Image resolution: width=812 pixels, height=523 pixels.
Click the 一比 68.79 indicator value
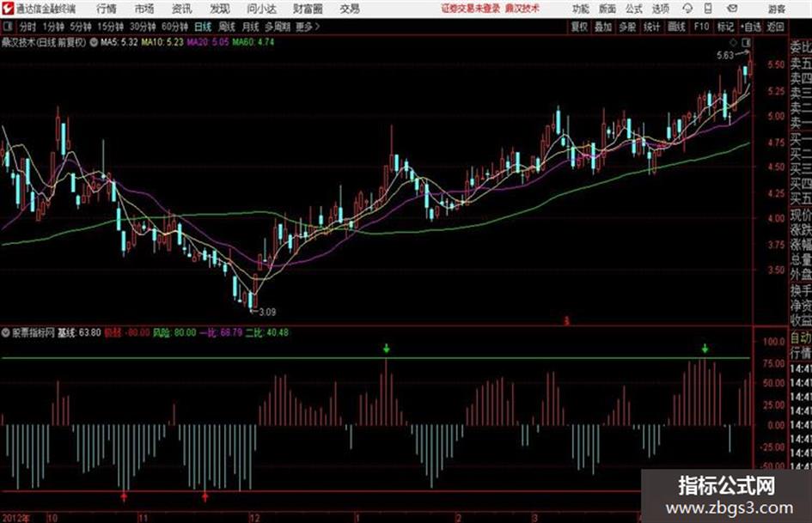(221, 332)
